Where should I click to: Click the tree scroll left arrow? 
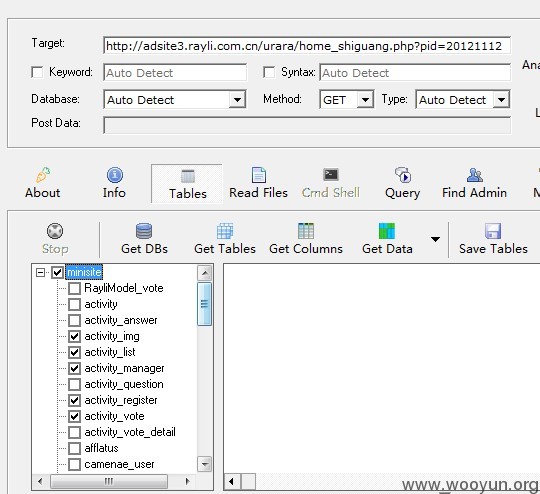(x=40, y=481)
